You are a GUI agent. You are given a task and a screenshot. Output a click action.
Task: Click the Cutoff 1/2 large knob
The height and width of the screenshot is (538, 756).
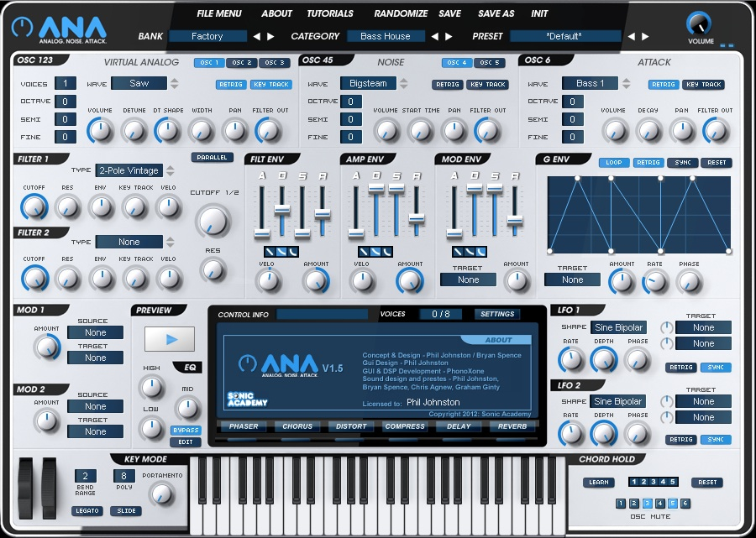tap(213, 221)
